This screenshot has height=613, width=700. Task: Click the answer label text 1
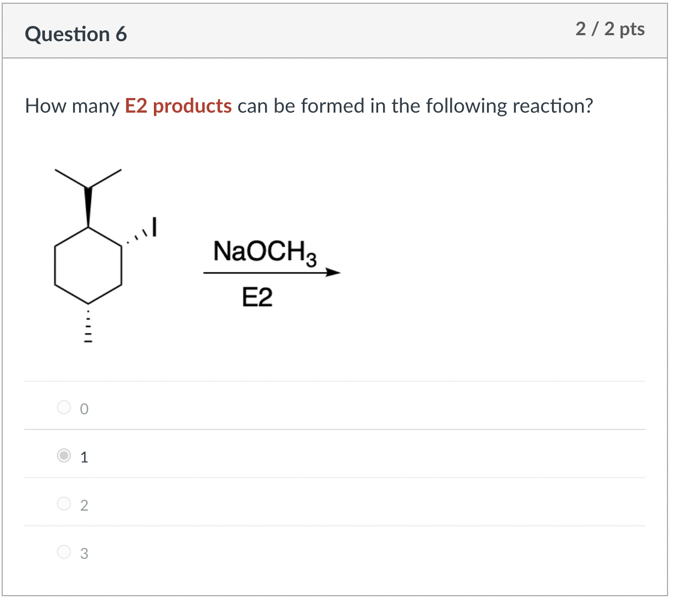(85, 457)
